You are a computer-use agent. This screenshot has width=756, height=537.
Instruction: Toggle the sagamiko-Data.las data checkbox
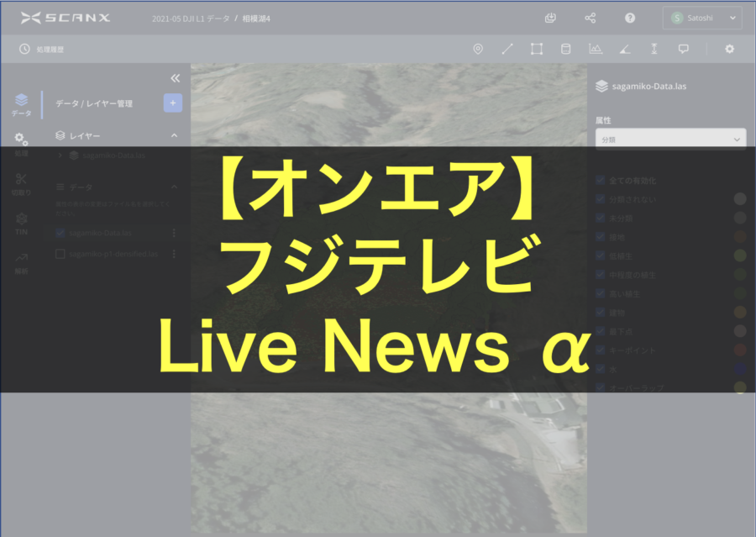coord(60,233)
